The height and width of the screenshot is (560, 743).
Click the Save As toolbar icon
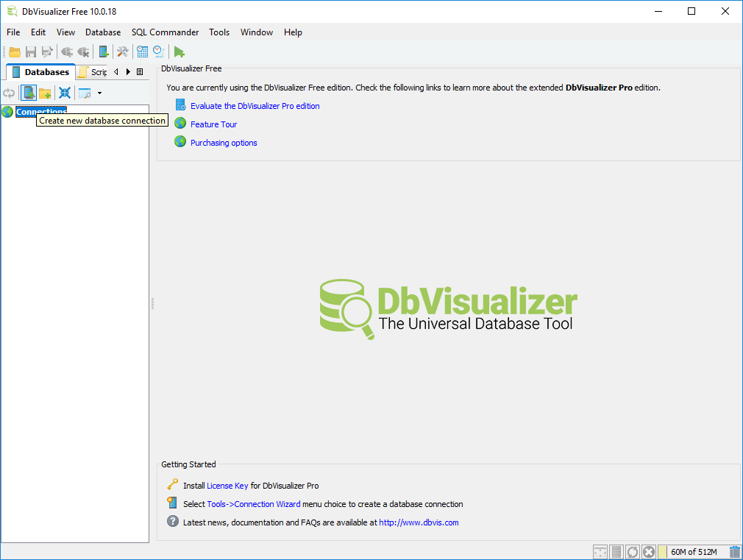pyautogui.click(x=47, y=52)
